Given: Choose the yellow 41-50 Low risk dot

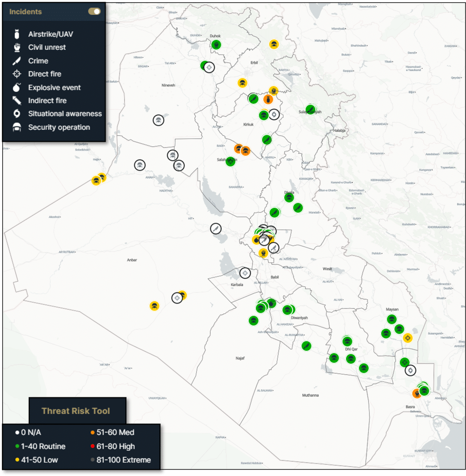Looking at the screenshot, I should coord(17,460).
